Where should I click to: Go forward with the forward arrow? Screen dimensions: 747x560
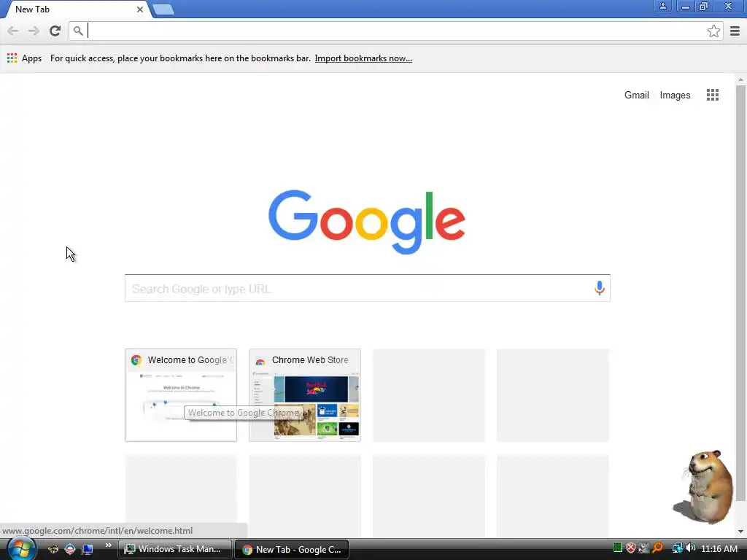point(34,31)
